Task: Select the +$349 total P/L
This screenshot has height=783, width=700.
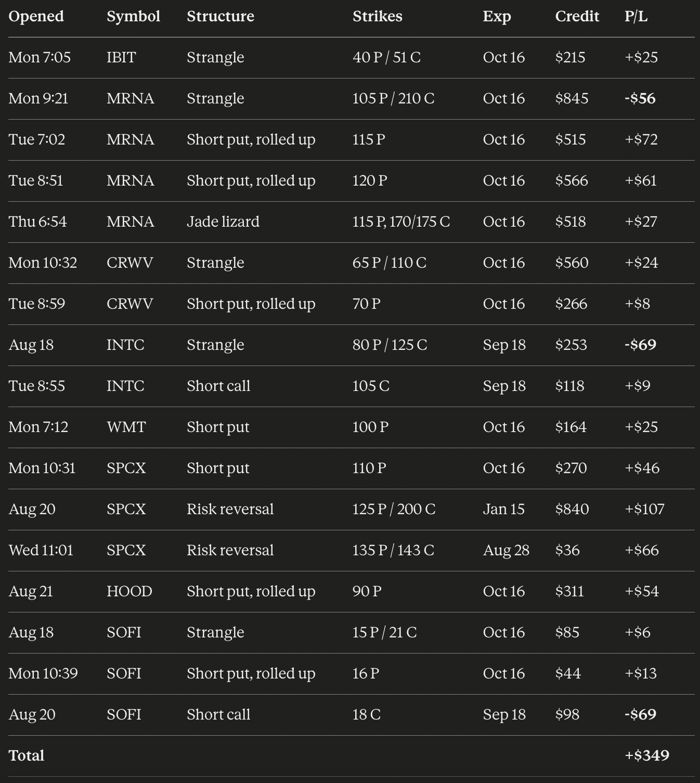Action: (x=647, y=755)
